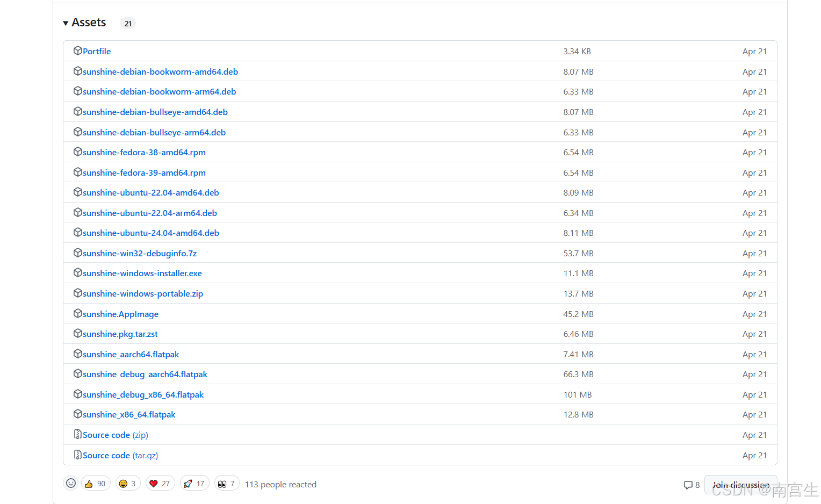Toggle the eyes reaction with 7
The width and height of the screenshot is (821, 504).
click(227, 484)
